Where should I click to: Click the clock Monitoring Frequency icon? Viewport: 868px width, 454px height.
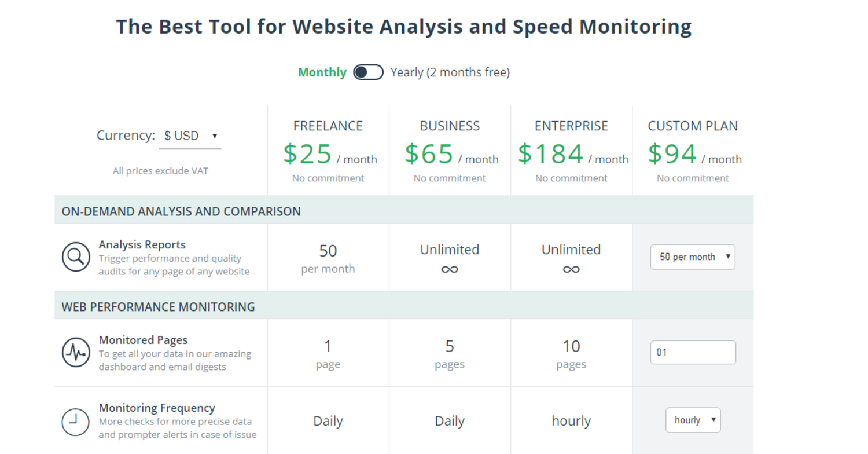(76, 421)
